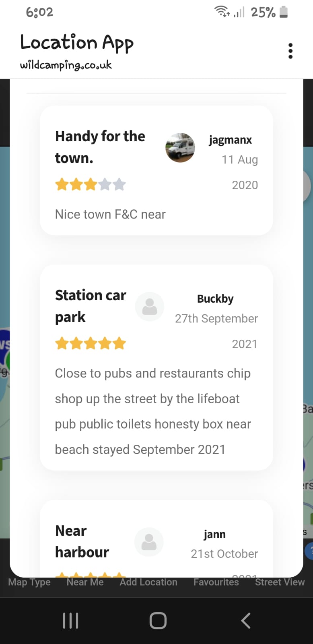Tap jagmanx's campervan profile picture
313x644 pixels.
coord(180,148)
